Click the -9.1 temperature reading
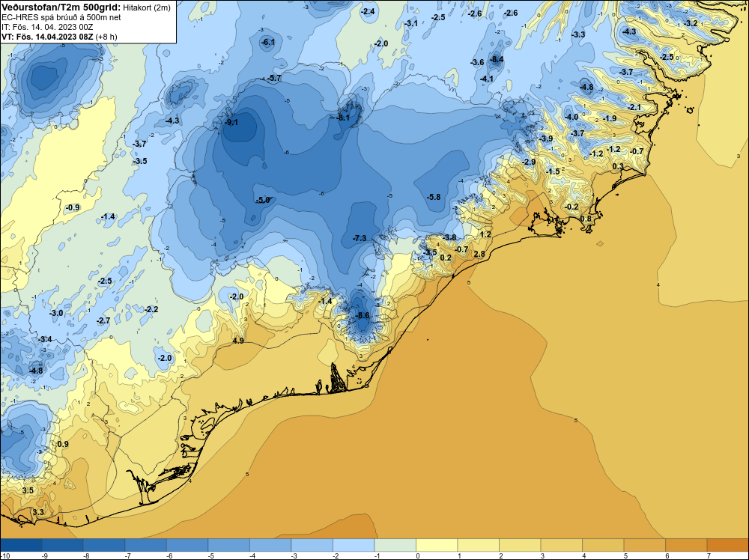Image resolution: width=749 pixels, height=560 pixels. tap(231, 122)
